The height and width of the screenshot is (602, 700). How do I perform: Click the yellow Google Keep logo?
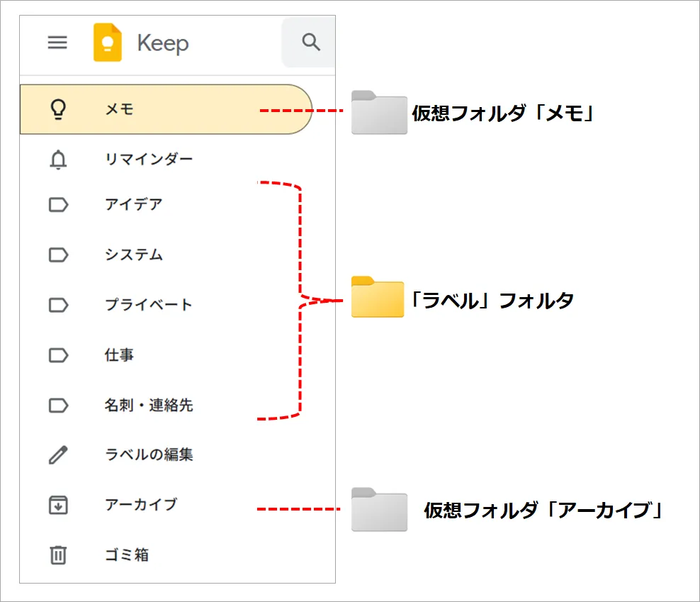108,43
